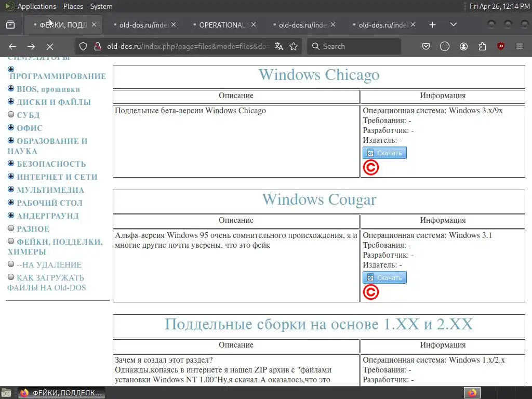Click the red copyright icon under Windows Cougar
This screenshot has width=532, height=399.
[371, 292]
